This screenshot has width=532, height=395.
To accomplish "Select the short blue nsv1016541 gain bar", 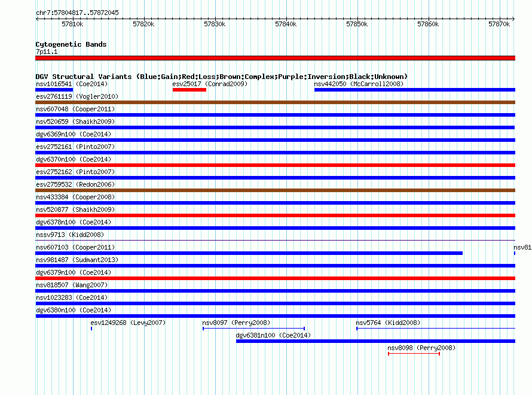I will point(54,90).
